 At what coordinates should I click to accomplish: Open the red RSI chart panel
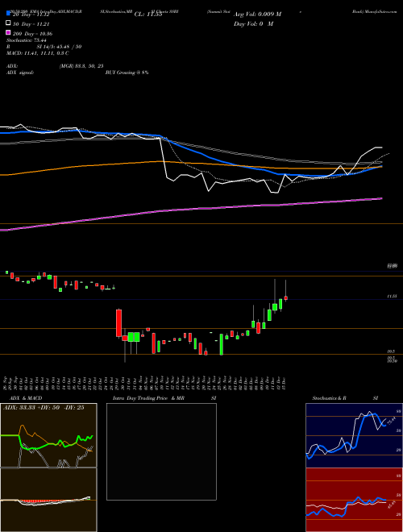point(354,500)
